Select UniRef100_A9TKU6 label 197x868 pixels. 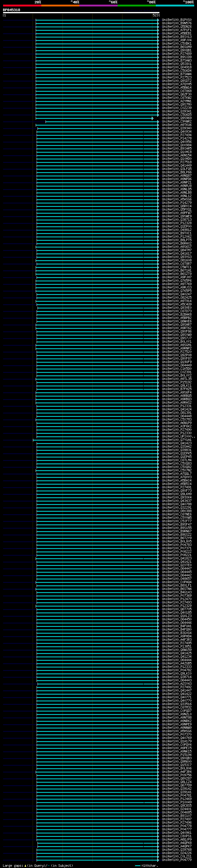[x=177, y=125]
